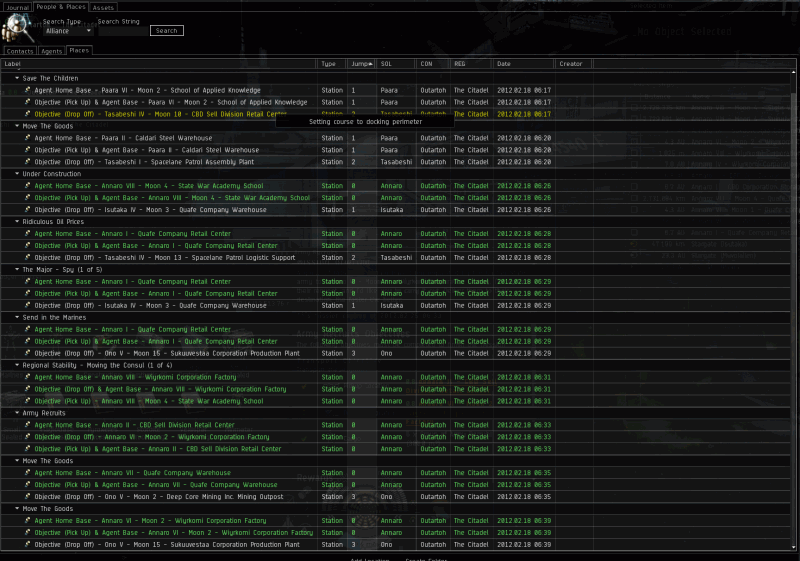Click 'No Object Selected' text in Selected Item window
Screen dimensions: 800x561
(x=684, y=32)
